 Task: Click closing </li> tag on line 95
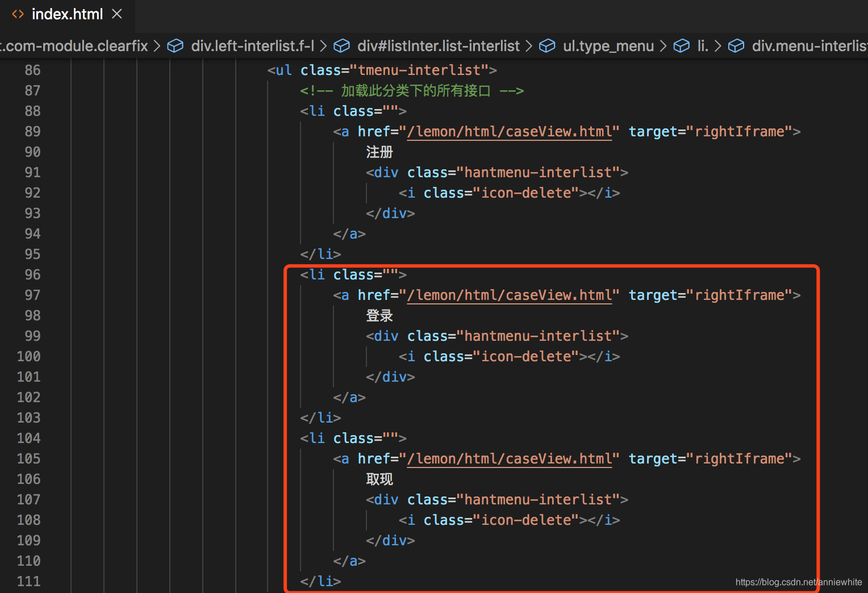pos(321,254)
